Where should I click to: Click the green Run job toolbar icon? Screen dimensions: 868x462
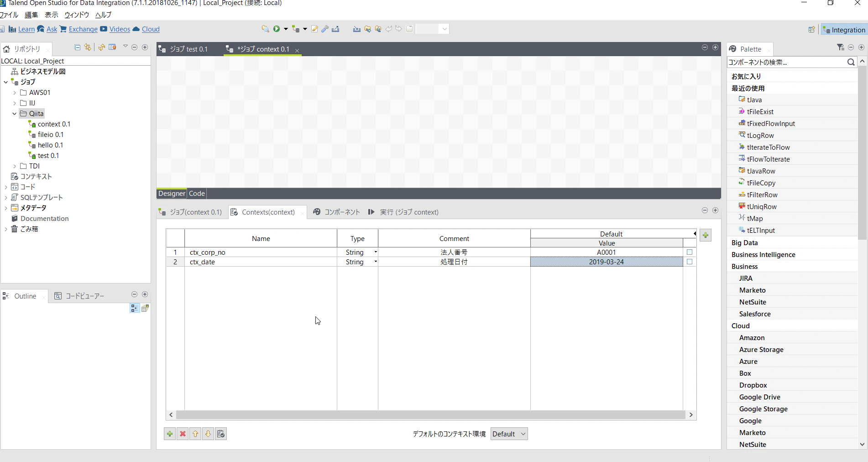[277, 29]
